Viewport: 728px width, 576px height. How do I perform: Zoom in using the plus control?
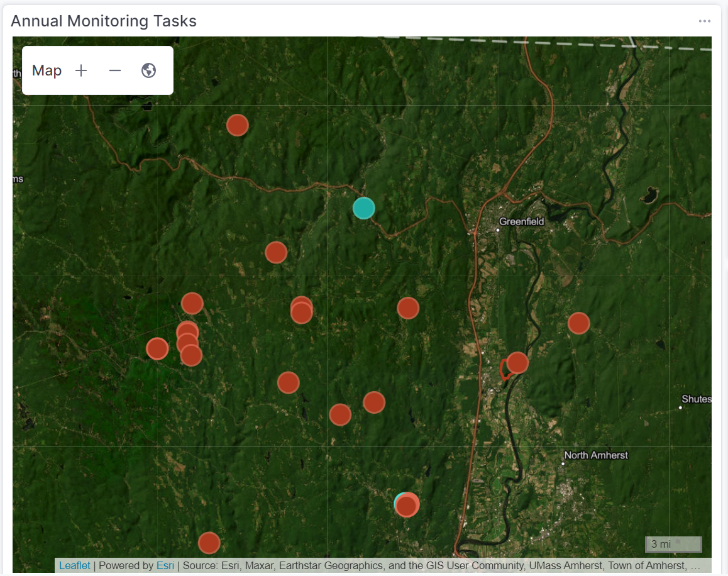pyautogui.click(x=80, y=70)
